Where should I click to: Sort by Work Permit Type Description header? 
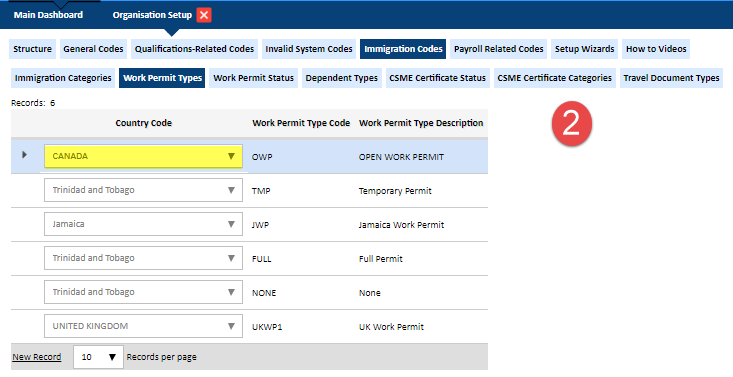tap(421, 123)
